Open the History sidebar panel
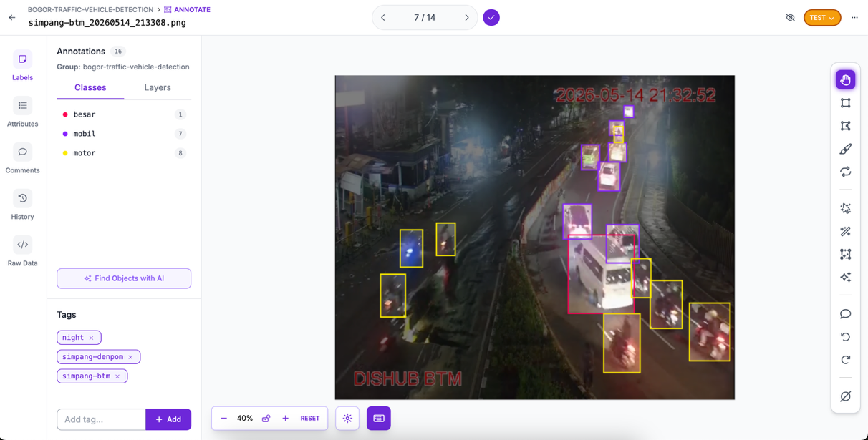Screen dimensions: 868x440 click(x=22, y=205)
